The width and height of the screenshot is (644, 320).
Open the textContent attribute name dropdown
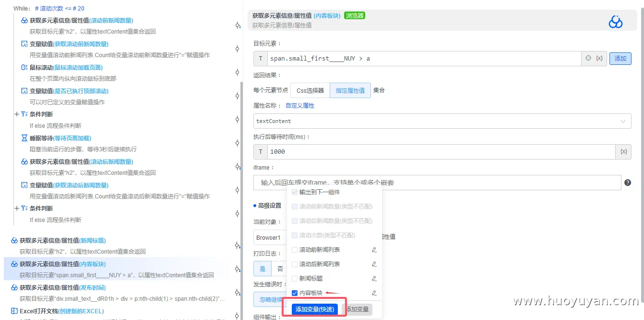[x=623, y=121]
